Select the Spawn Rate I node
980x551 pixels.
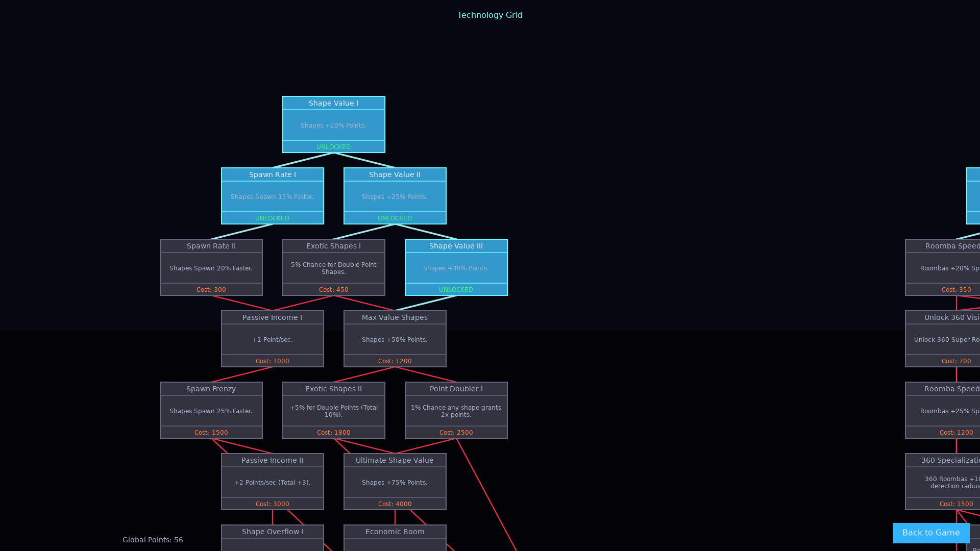click(273, 196)
